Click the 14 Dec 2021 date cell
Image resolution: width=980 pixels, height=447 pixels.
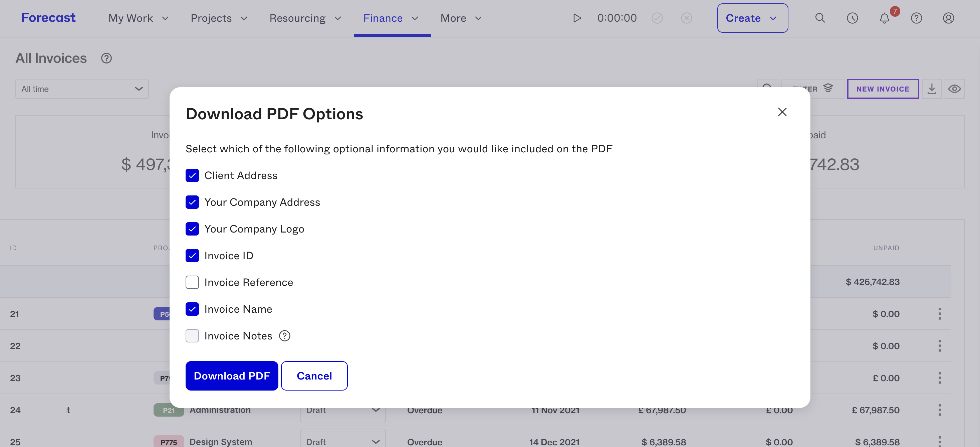[554, 442]
